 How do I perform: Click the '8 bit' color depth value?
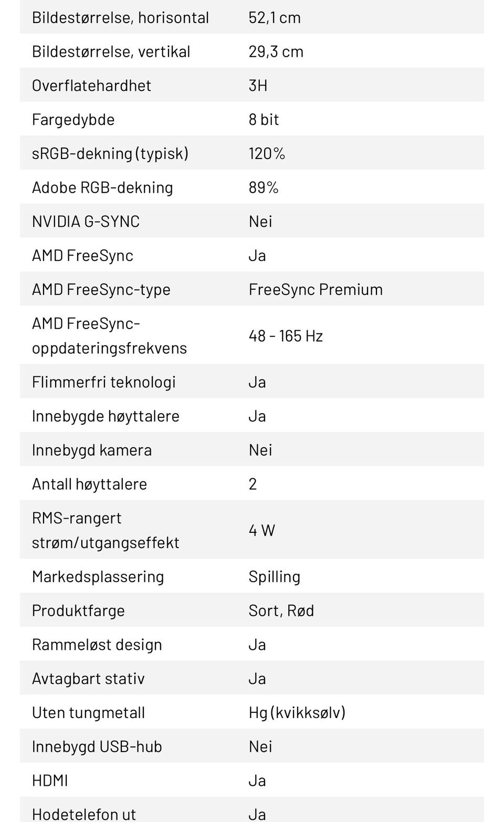264,120
